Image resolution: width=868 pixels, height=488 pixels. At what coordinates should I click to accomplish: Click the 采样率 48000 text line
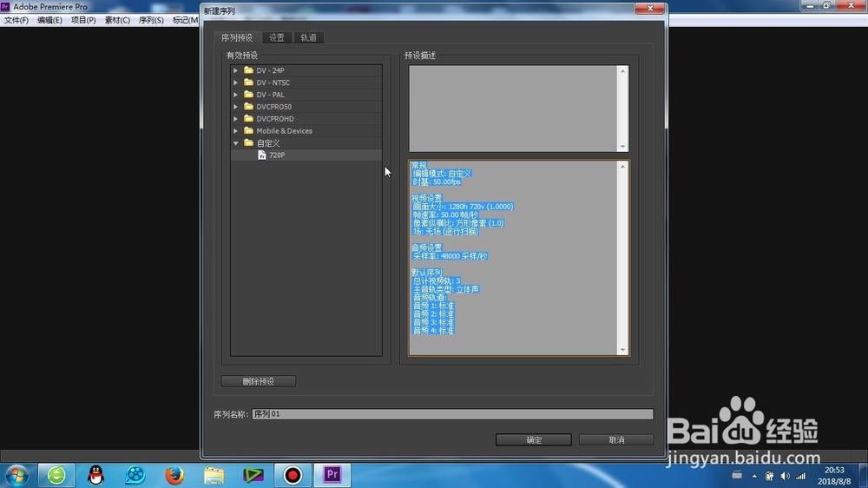450,256
